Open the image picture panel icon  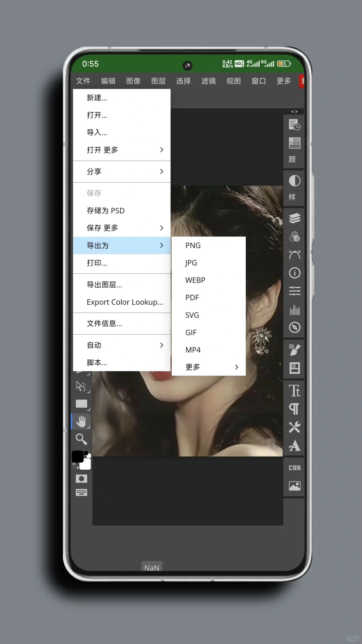294,486
